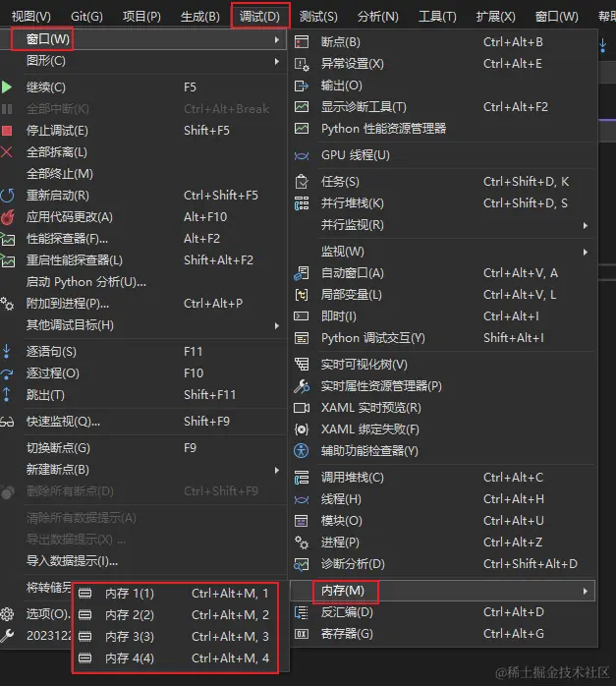Open 模块(O) modules window
Screen dimensions: 616x686
tap(342, 521)
